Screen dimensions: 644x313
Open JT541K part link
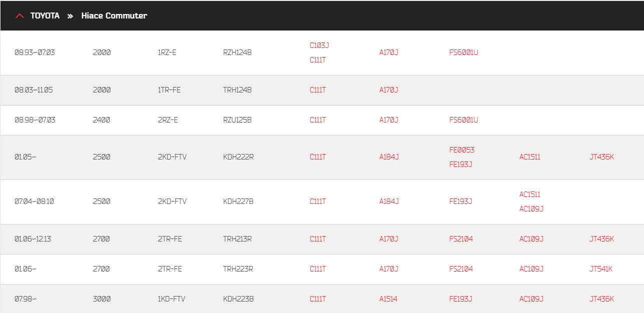600,268
